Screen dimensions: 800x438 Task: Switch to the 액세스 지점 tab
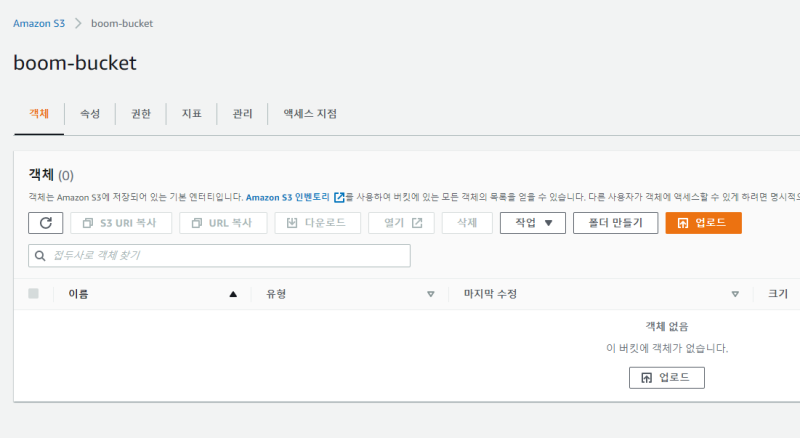[310, 113]
